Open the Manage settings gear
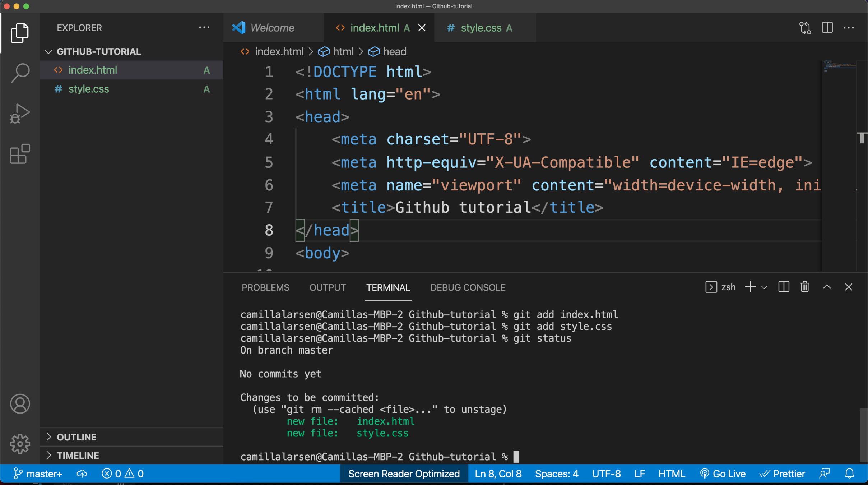 click(20, 444)
